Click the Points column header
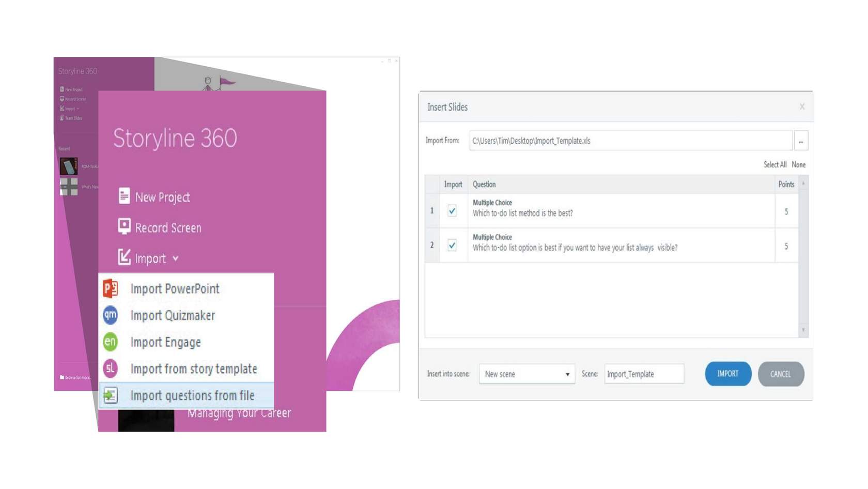Screen dimensions: 868x489 tap(786, 185)
